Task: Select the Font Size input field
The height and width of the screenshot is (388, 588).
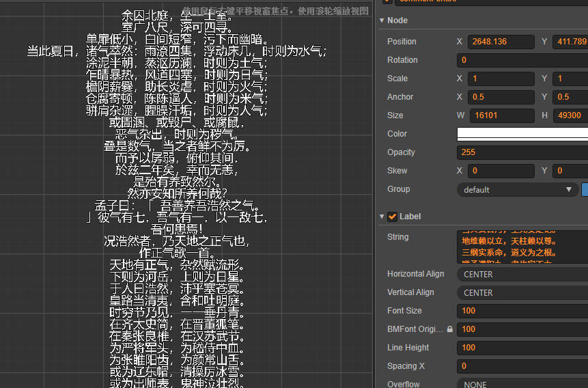Action: pos(522,311)
